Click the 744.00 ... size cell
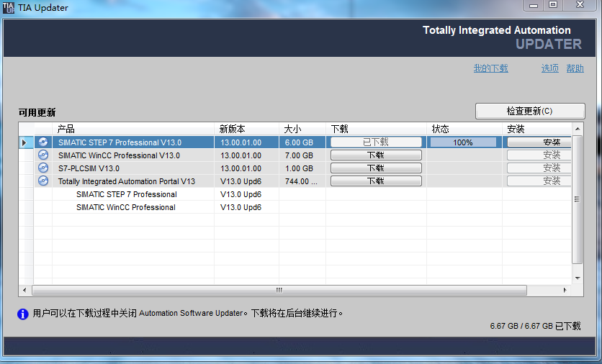The width and height of the screenshot is (602, 364). pyautogui.click(x=302, y=181)
